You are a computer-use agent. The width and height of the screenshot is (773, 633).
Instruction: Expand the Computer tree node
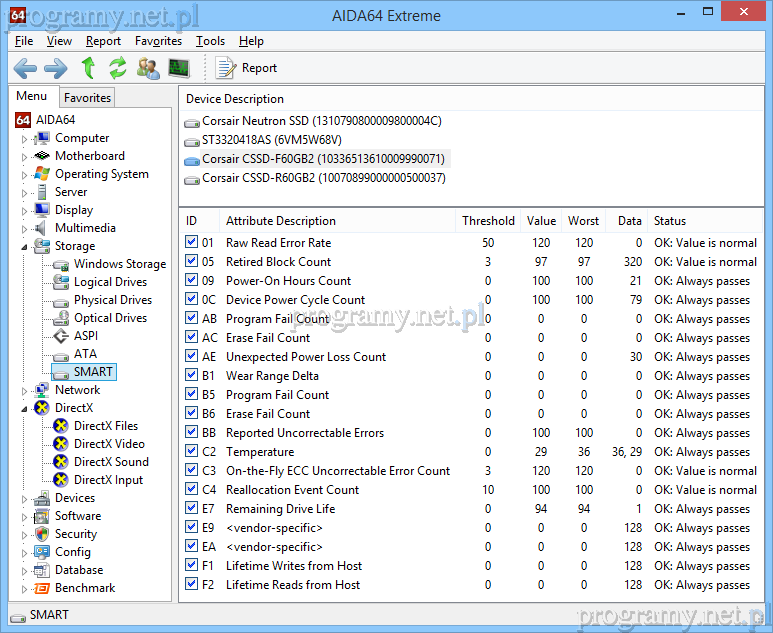(x=25, y=139)
